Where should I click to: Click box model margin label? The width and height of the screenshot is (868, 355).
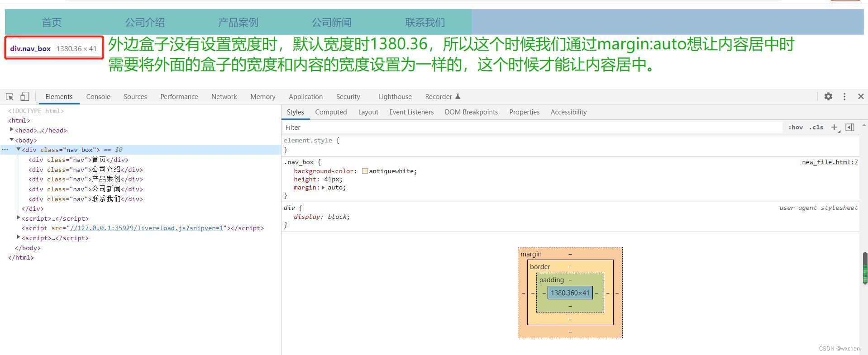(x=531, y=254)
